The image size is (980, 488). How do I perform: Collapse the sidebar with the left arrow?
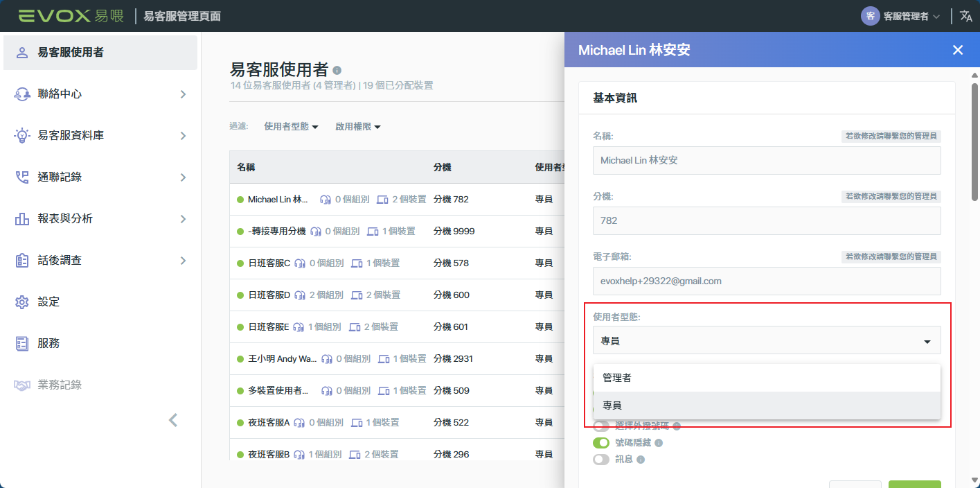173,420
